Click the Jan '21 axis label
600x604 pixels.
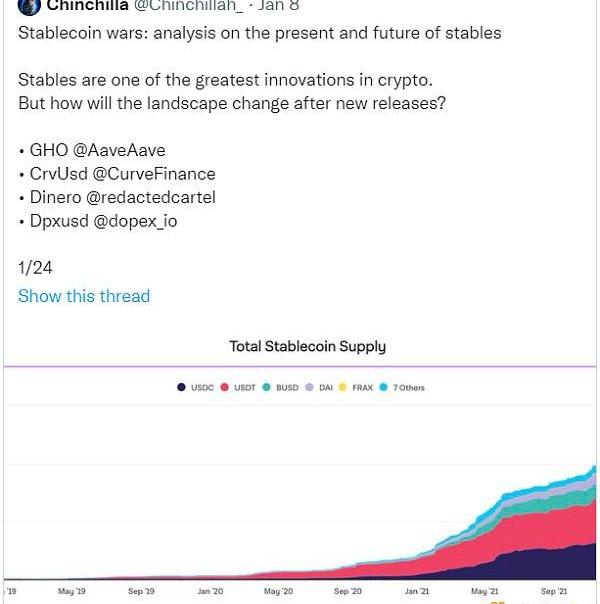417,591
